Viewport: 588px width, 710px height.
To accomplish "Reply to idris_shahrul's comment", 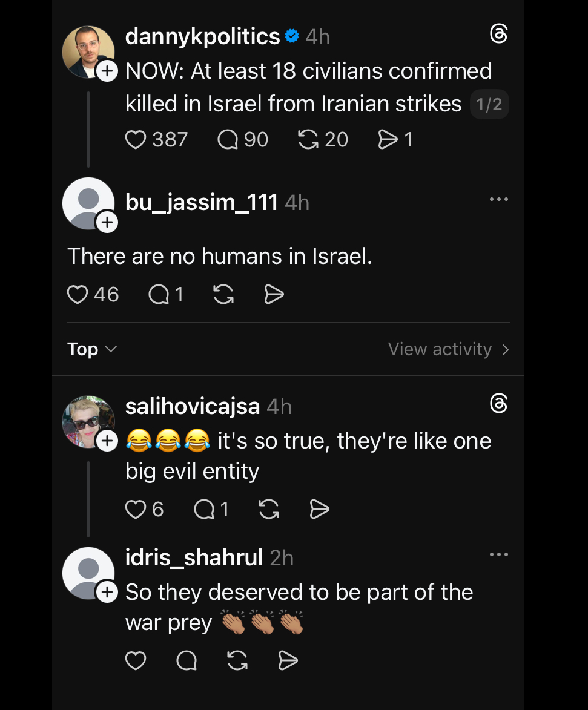I will (187, 661).
